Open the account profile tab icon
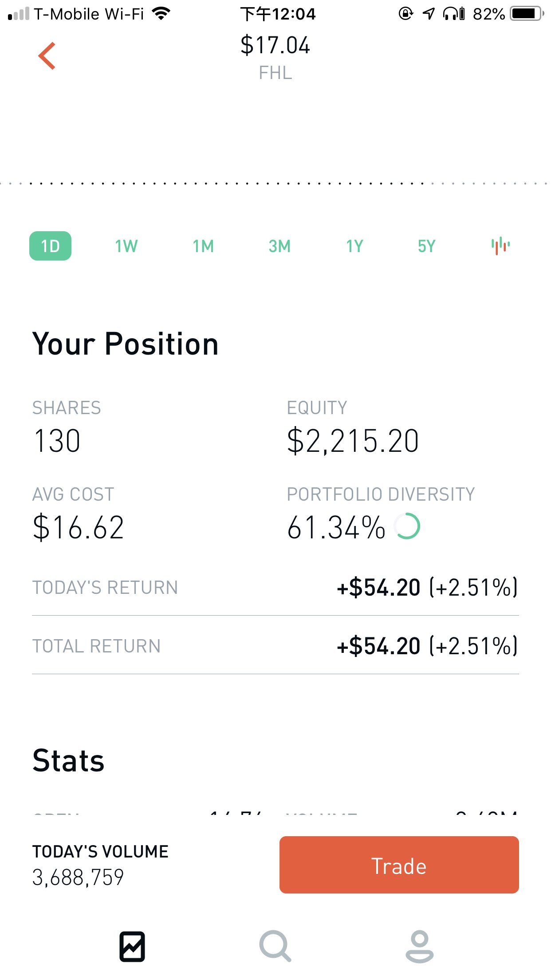551x980 pixels. (x=419, y=946)
